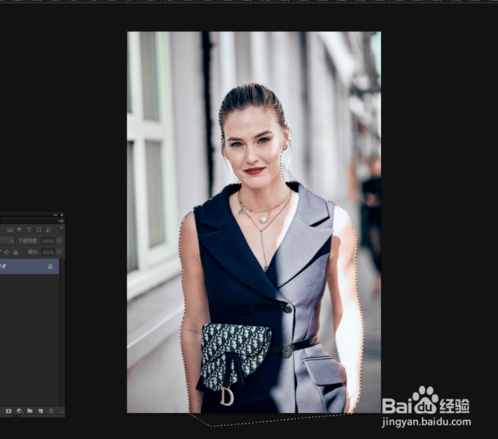Open the blend mode dropdown
The image size is (498, 439).
7,241
